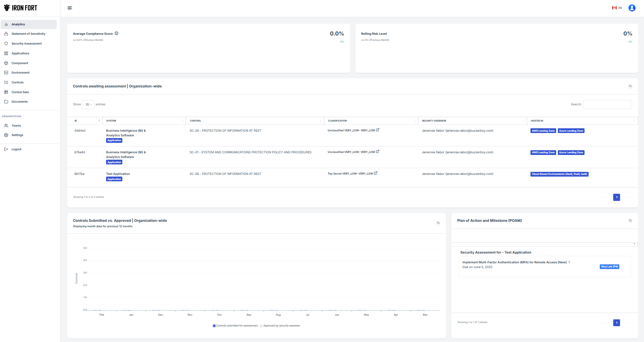Open external link icon for Top Secret classification
This screenshot has width=644, height=342.
click(x=376, y=173)
